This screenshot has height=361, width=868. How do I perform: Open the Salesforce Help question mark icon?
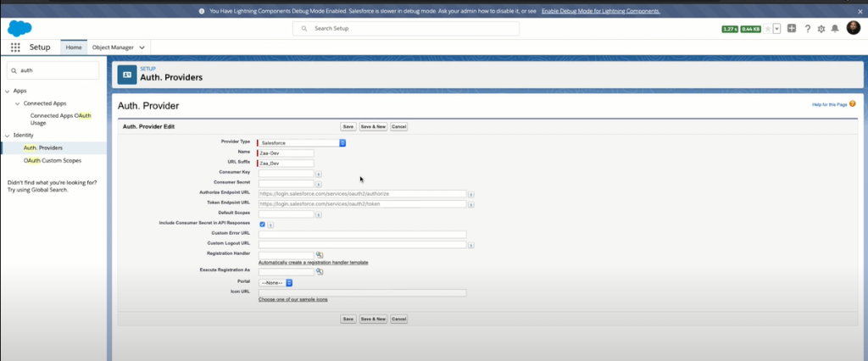point(806,29)
